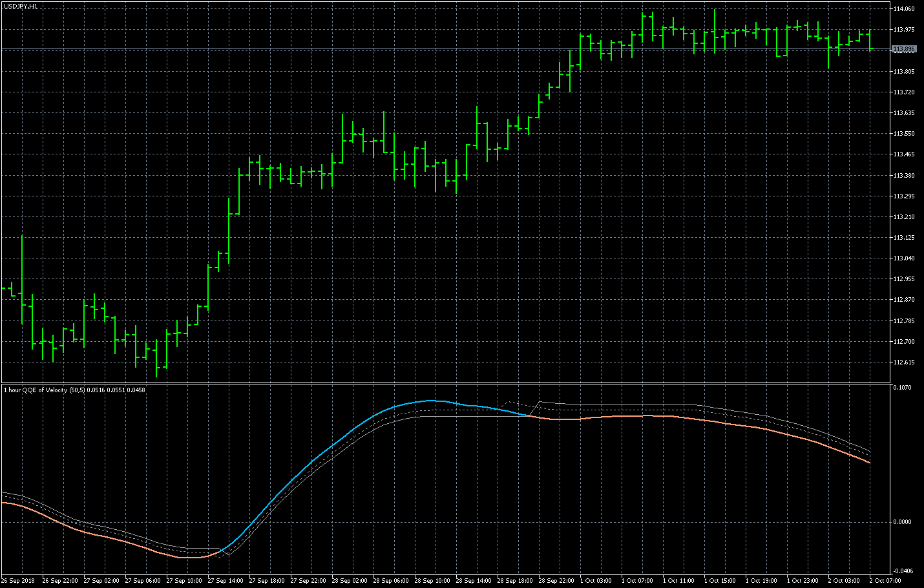Click the 2 Oct 07:00 time label
Screen dimensions: 924x588
click(x=885, y=581)
